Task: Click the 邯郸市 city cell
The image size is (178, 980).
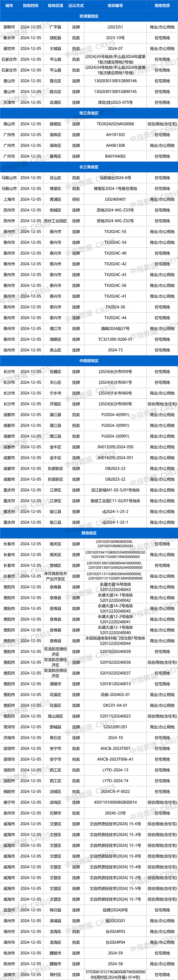Action: [9, 27]
